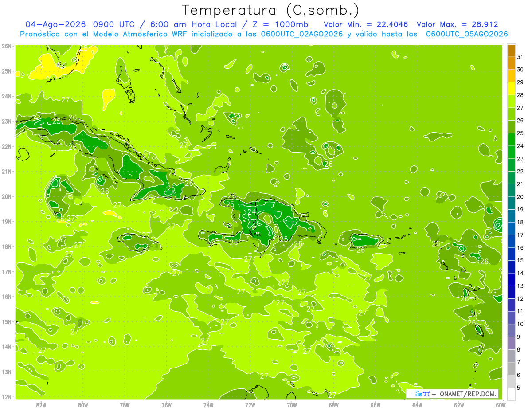The image size is (532, 411).
Task: Click the latitude axis label "22N"
Action: click(7, 146)
